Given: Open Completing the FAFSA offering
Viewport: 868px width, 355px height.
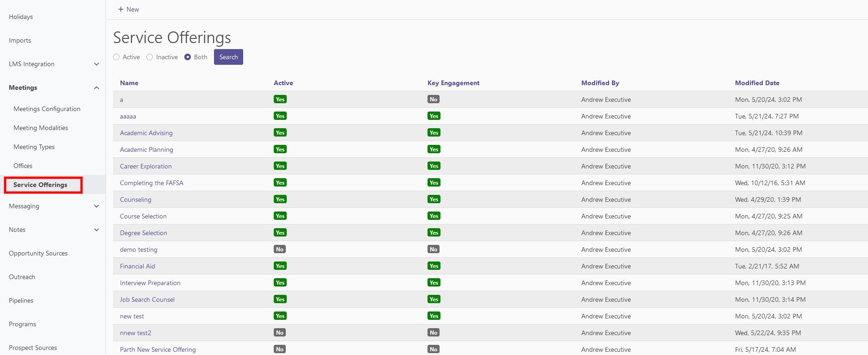Looking at the screenshot, I should pos(151,183).
